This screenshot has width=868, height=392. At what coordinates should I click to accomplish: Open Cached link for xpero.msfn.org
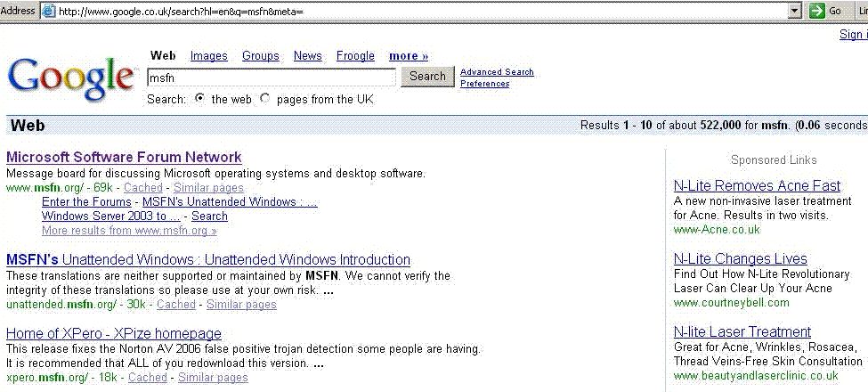coord(147,378)
